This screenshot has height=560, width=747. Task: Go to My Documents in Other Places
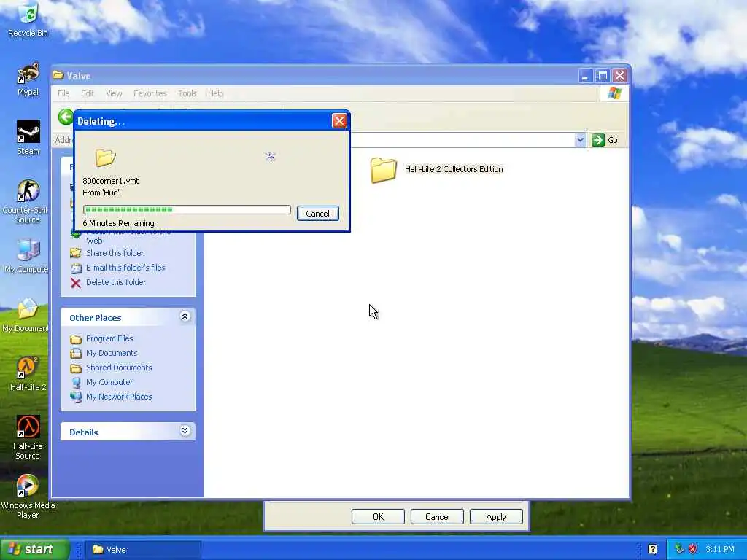(x=112, y=353)
